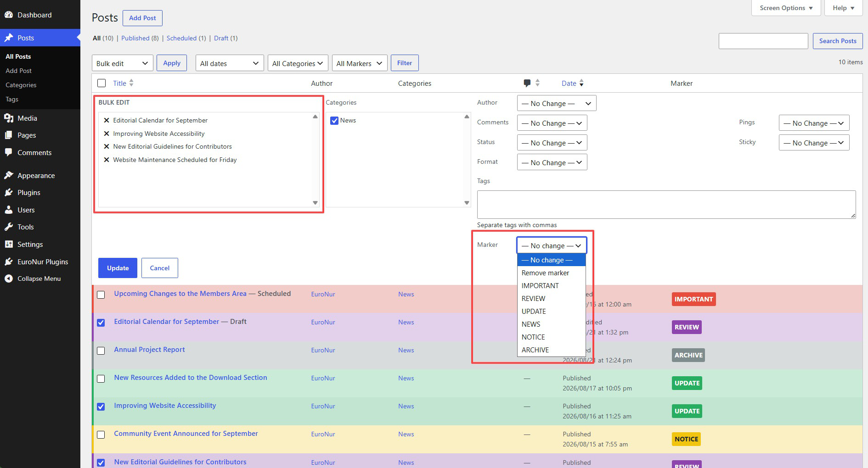Screen dimensions: 868x468
Task: Click in the Tags text area
Action: 666,205
